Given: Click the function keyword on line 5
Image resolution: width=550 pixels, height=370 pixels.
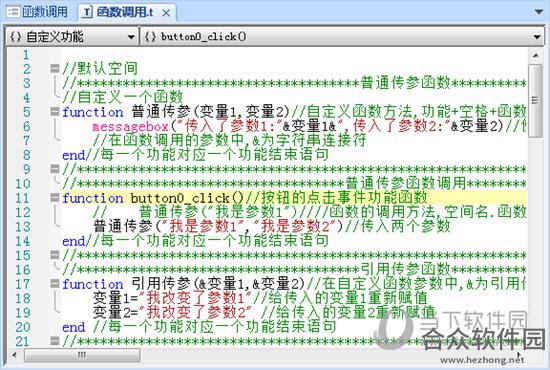Looking at the screenshot, I should click(93, 112).
